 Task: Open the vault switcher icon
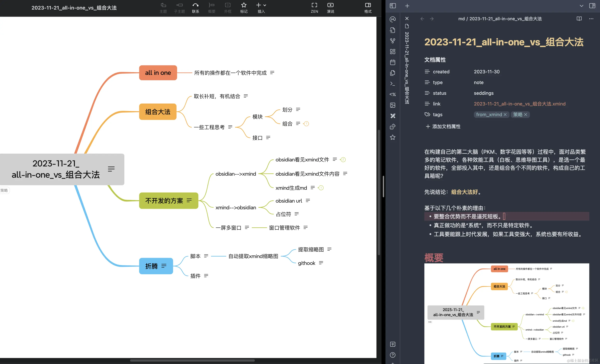[x=393, y=344]
